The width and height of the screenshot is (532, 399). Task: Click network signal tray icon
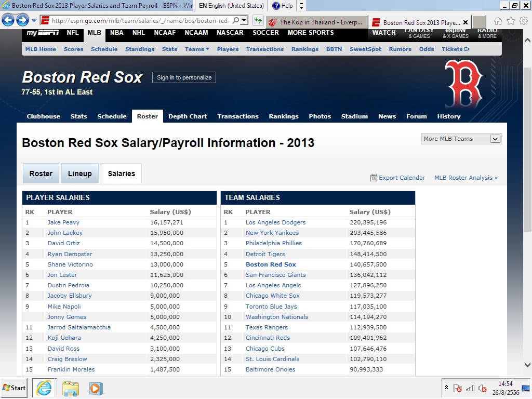pos(470,388)
